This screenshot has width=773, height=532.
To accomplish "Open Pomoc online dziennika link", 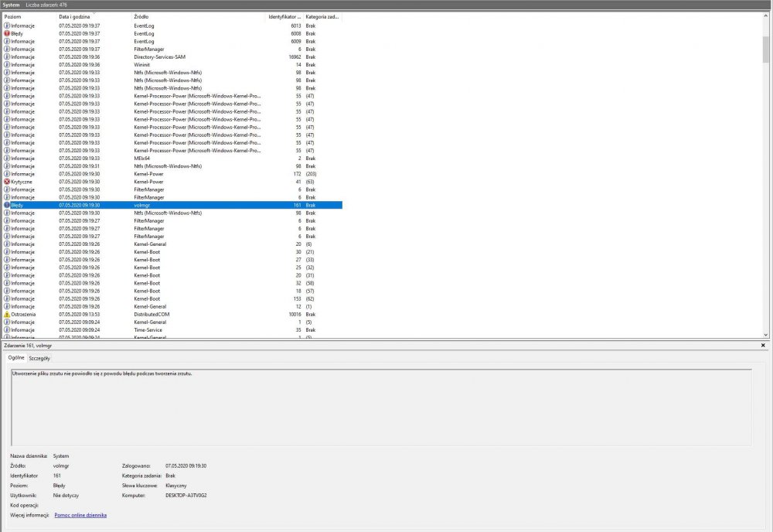I will pyautogui.click(x=80, y=514).
